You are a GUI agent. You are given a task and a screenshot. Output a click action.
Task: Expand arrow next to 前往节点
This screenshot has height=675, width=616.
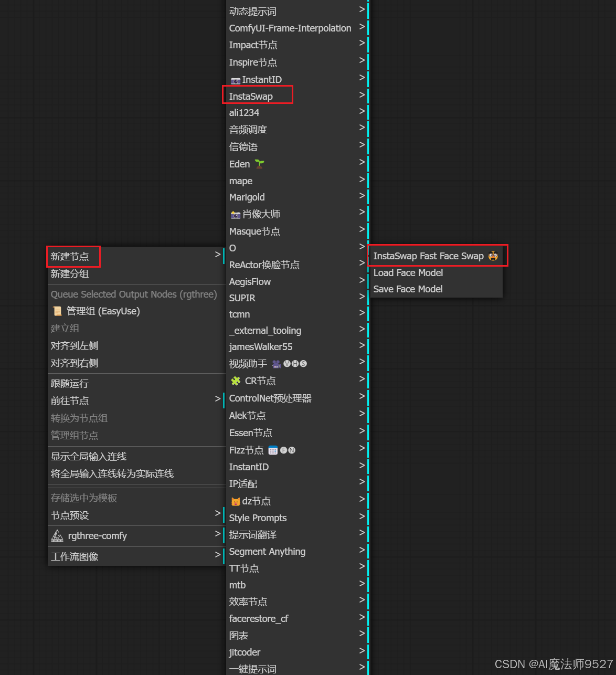click(x=218, y=399)
